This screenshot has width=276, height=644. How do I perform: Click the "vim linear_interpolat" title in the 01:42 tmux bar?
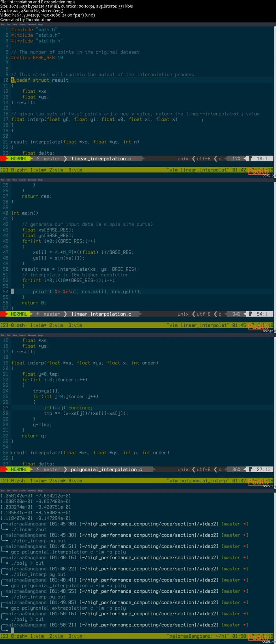(x=198, y=170)
